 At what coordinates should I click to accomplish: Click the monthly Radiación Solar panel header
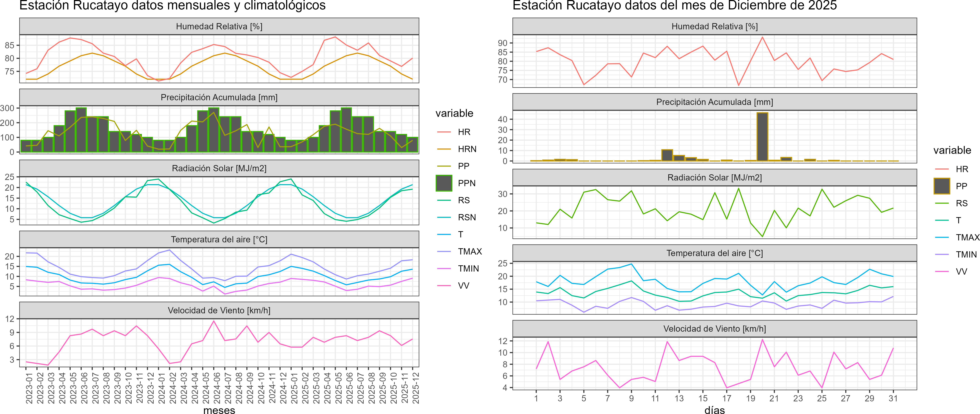click(x=219, y=168)
